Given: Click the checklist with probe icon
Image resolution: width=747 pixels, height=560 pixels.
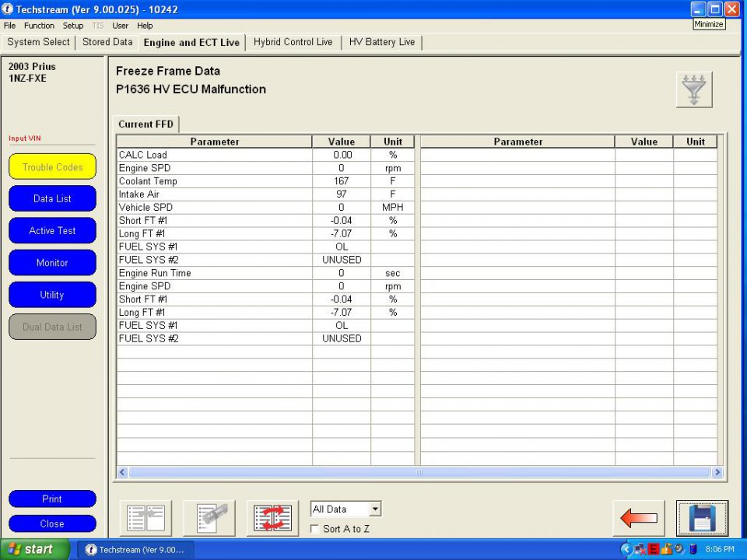Looking at the screenshot, I should click(209, 518).
